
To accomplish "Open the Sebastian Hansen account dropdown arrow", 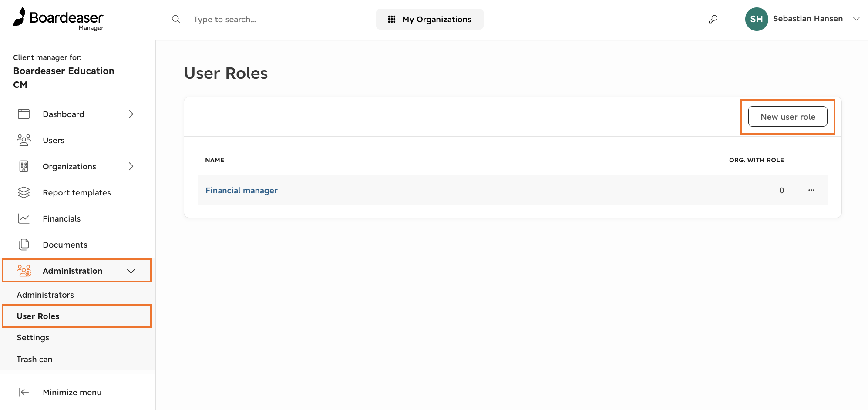I will click(x=856, y=19).
